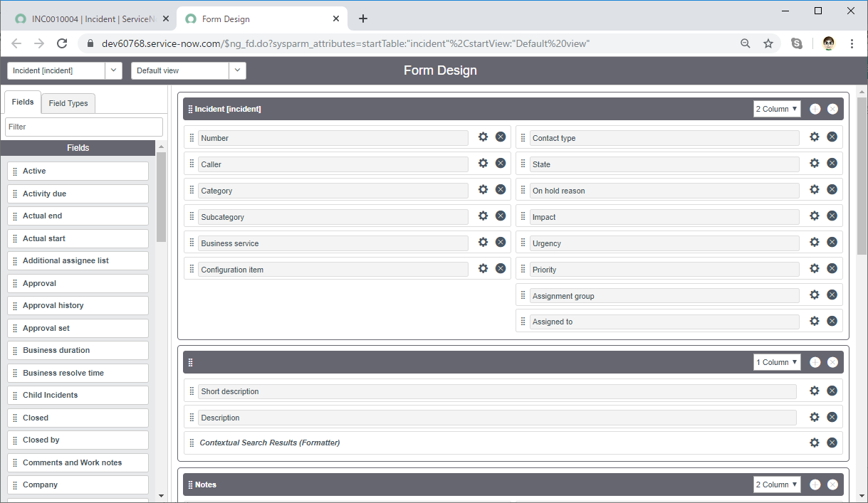Remove the Business service field
Viewport: 868px width, 503px height.
(x=501, y=243)
